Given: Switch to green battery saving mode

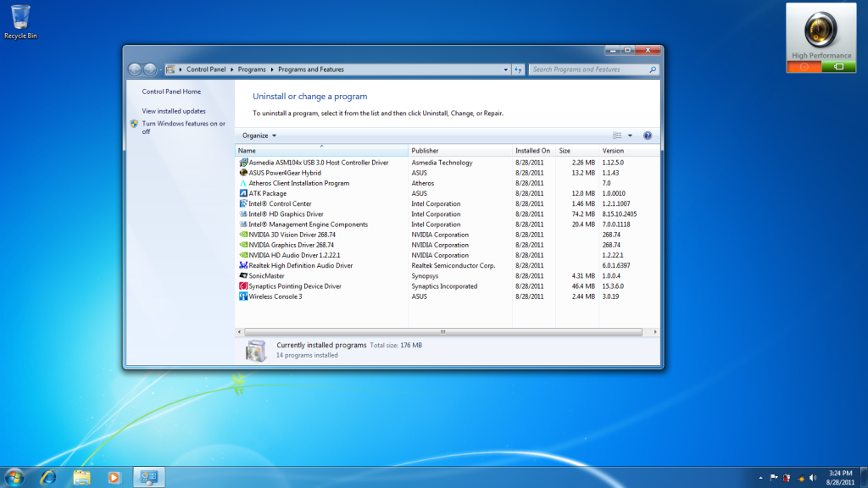Looking at the screenshot, I should pyautogui.click(x=839, y=66).
